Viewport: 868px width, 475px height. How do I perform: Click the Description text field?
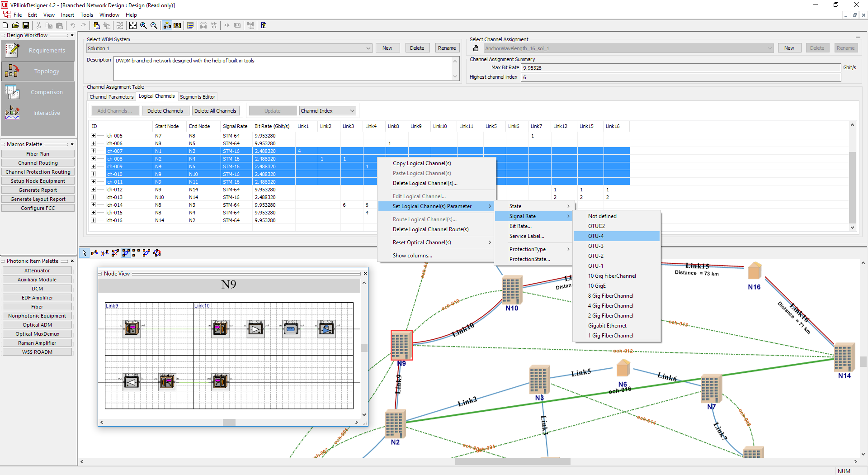(x=283, y=68)
